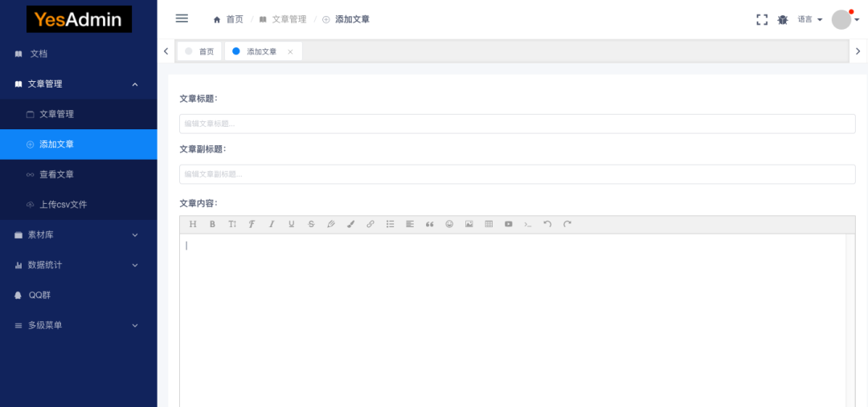Toggle strikethrough formatting

pos(311,224)
